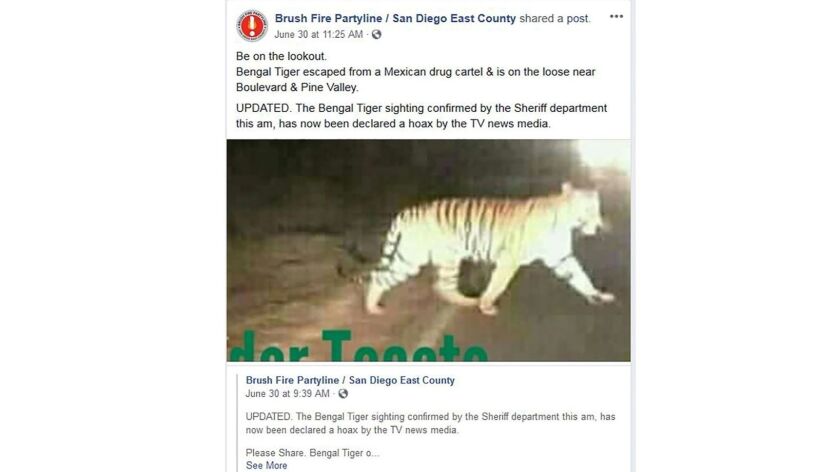Screen dimensions: 840x472
Task: Click the Brush Fire Partyline profile avatar
Action: pos(252,26)
